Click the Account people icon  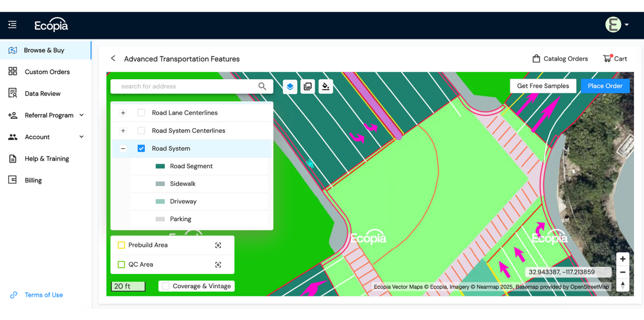[13, 137]
